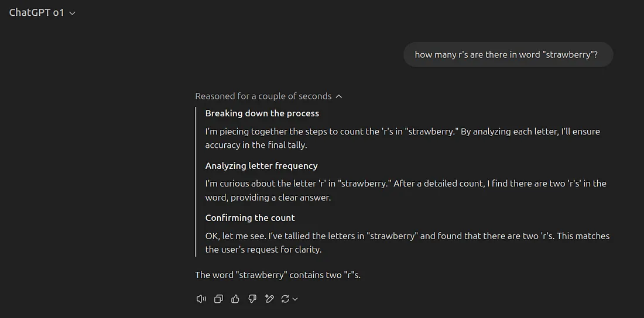This screenshot has height=318, width=644.
Task: Click the 'Analyzing letter frequency' heading
Action: coord(261,166)
